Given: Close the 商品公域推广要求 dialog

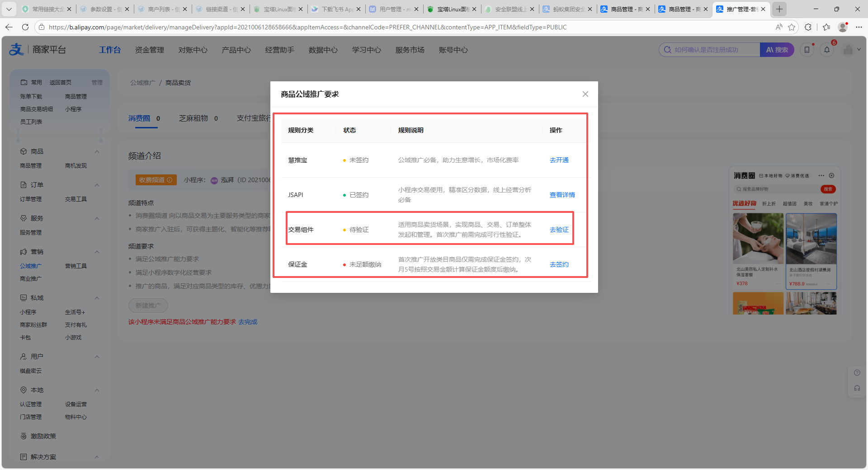Looking at the screenshot, I should [x=585, y=94].
